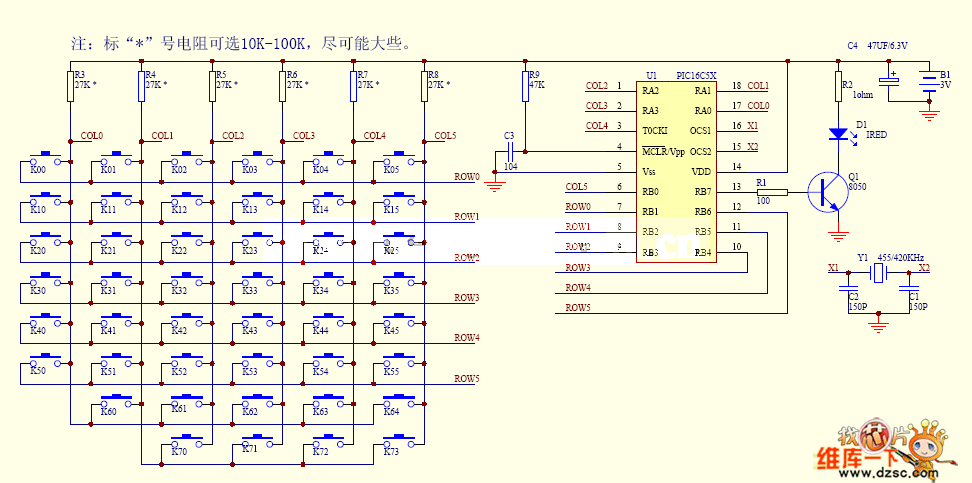Select the ROW5 label beside the keypad
Image resolution: width=972 pixels, height=483 pixels.
pyautogui.click(x=466, y=378)
